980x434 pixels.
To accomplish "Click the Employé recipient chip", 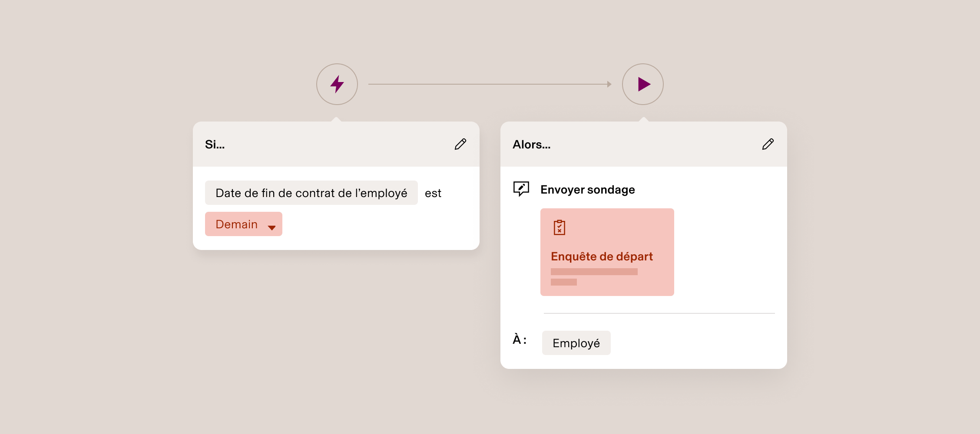I will [x=576, y=343].
